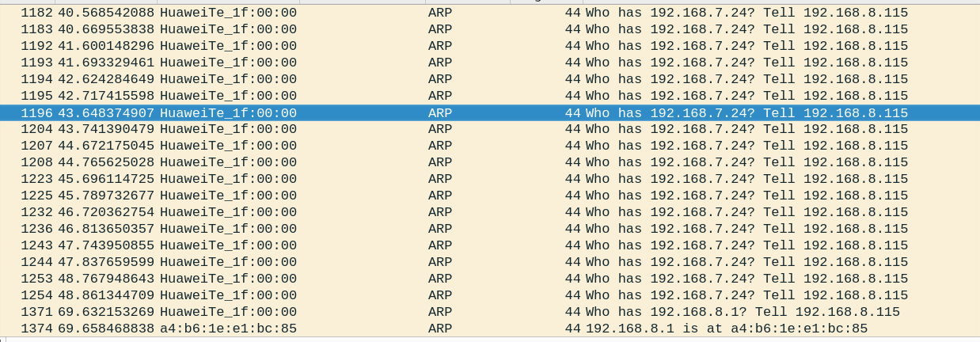Select packet 1183 at time 40.669553838
The width and height of the screenshot is (980, 342).
coord(490,29)
